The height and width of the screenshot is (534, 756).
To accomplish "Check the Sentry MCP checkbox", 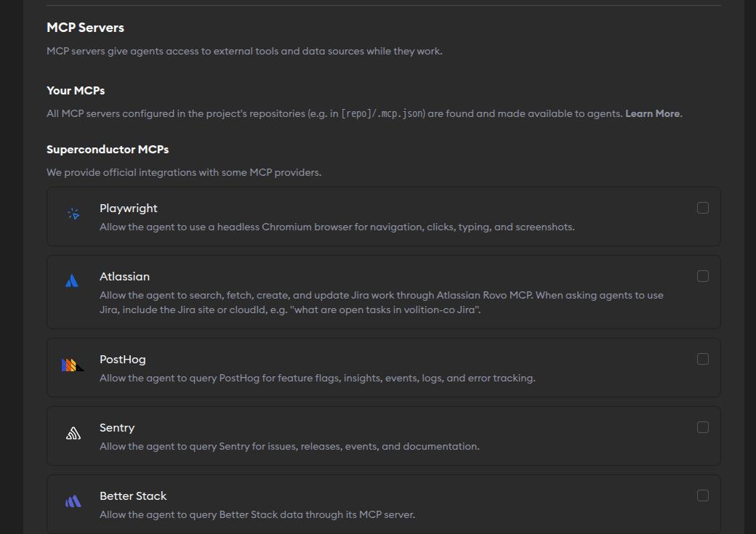I will tap(702, 427).
